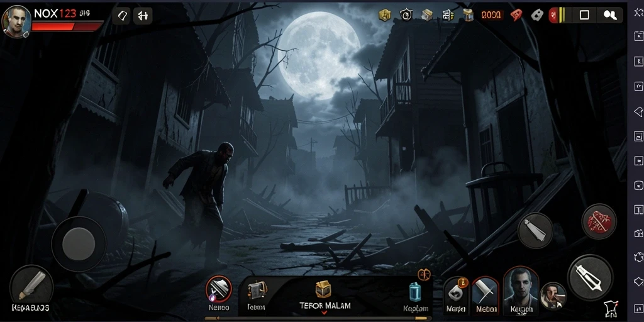Viewport: 644px width, 322px height.
Task: Open the NOX123 player portrait
Action: coord(16,21)
